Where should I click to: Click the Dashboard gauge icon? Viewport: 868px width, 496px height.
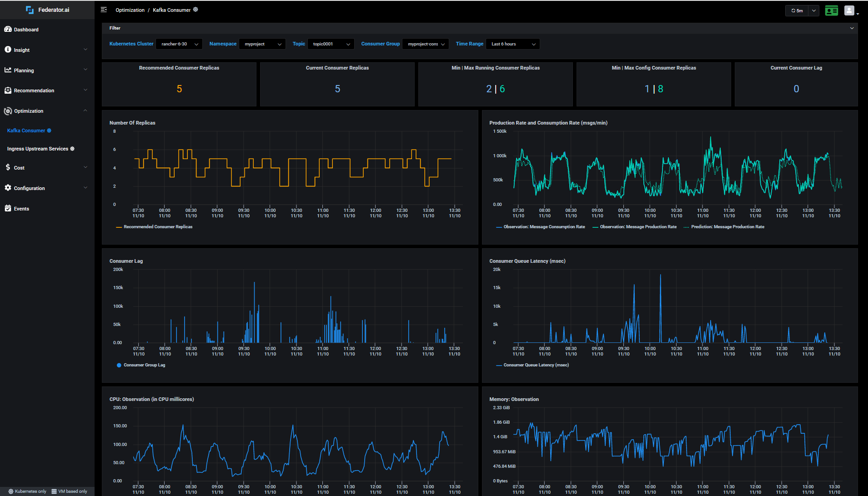tap(8, 29)
